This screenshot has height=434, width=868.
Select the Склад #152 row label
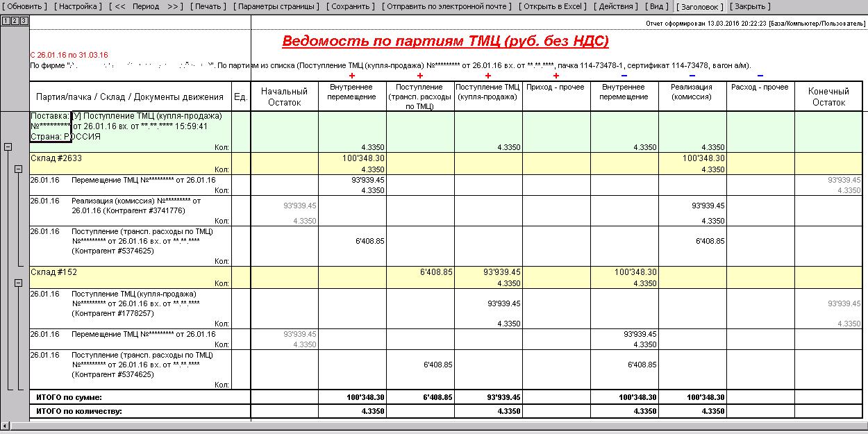click(53, 272)
